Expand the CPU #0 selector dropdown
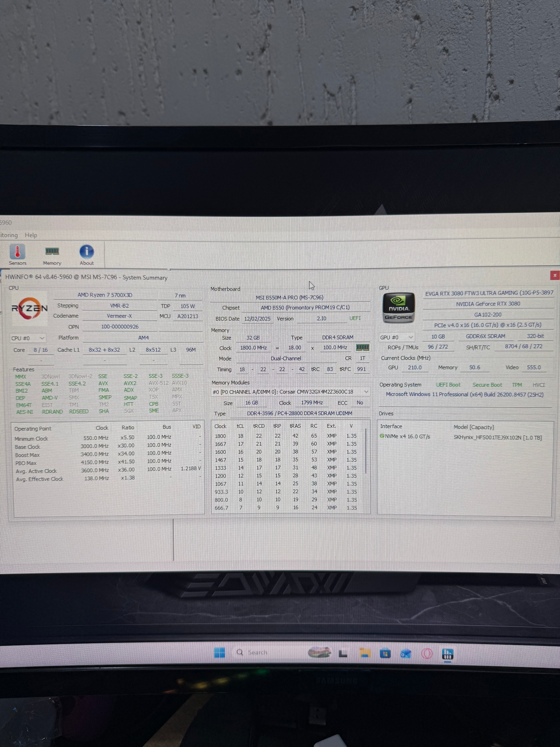 click(x=28, y=338)
